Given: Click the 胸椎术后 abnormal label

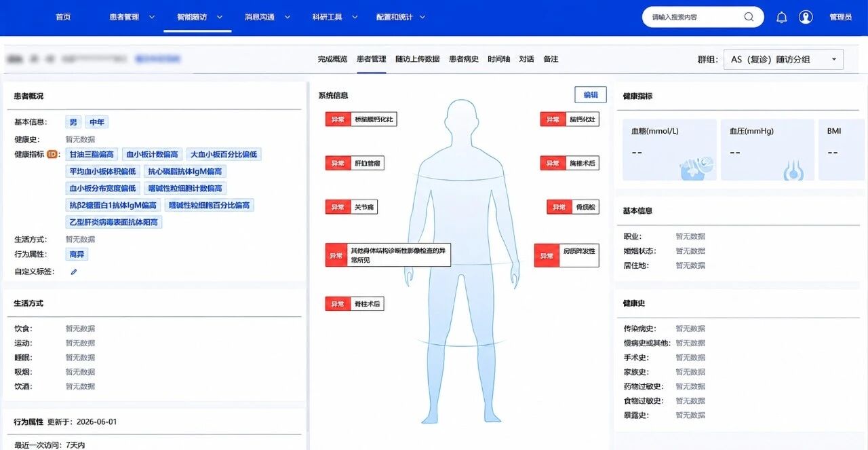Looking at the screenshot, I should click(570, 163).
